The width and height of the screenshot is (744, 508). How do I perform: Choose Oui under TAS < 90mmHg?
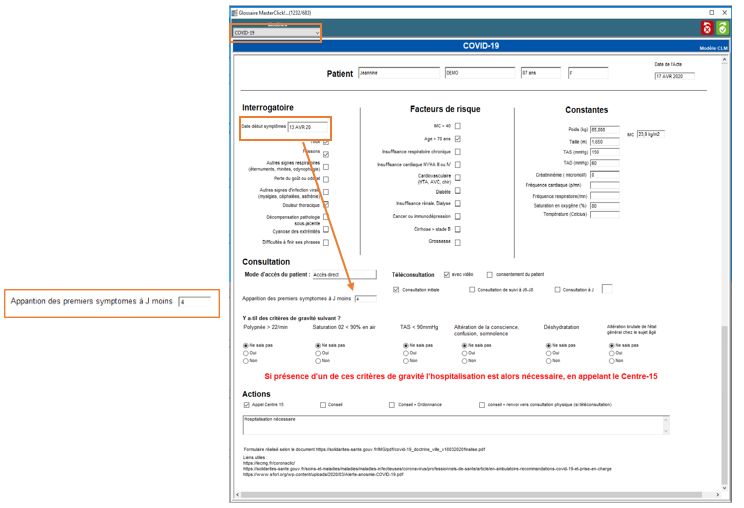(403, 353)
